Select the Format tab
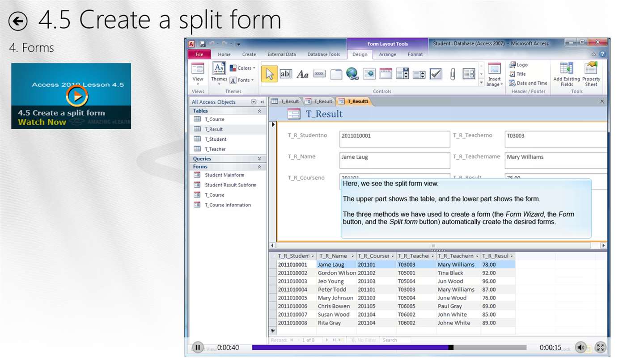 pyautogui.click(x=415, y=55)
